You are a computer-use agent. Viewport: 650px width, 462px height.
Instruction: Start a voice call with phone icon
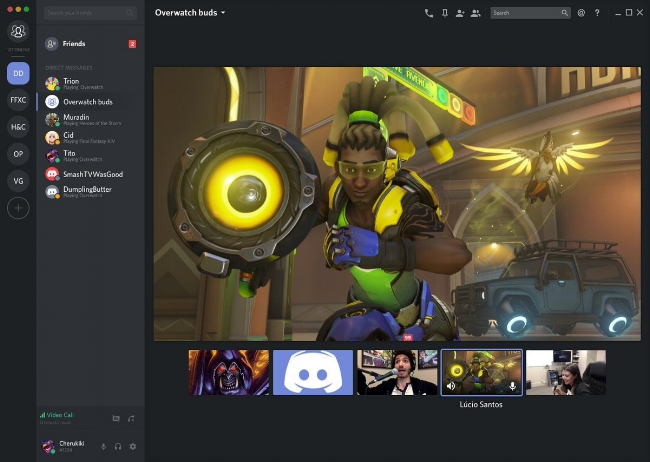point(429,13)
